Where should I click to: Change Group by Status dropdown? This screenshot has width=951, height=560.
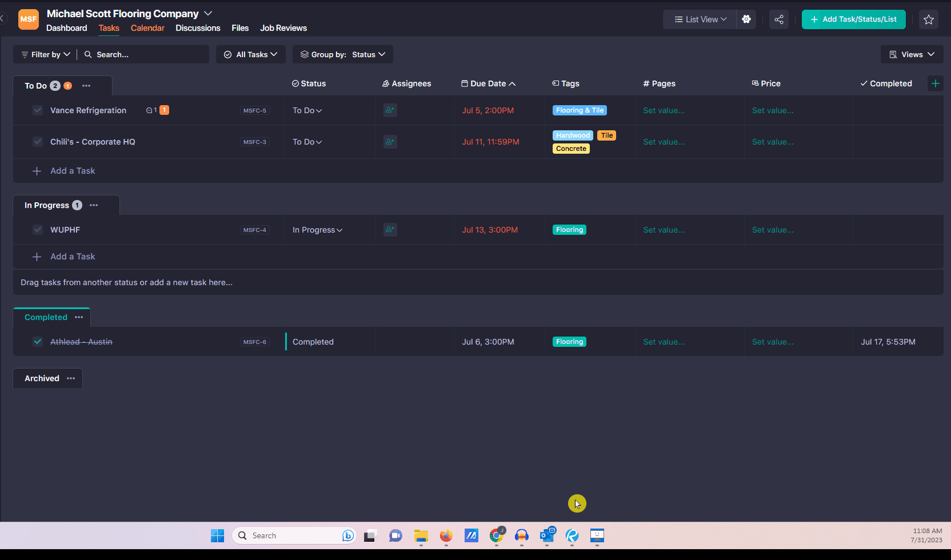pyautogui.click(x=343, y=54)
